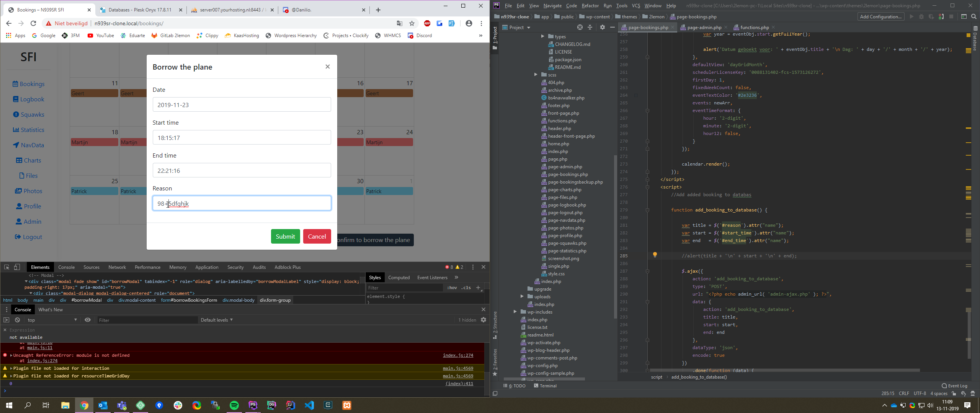Toggle the device toolbar icon in DevTools
Screen dimensions: 980x413
coord(17,267)
